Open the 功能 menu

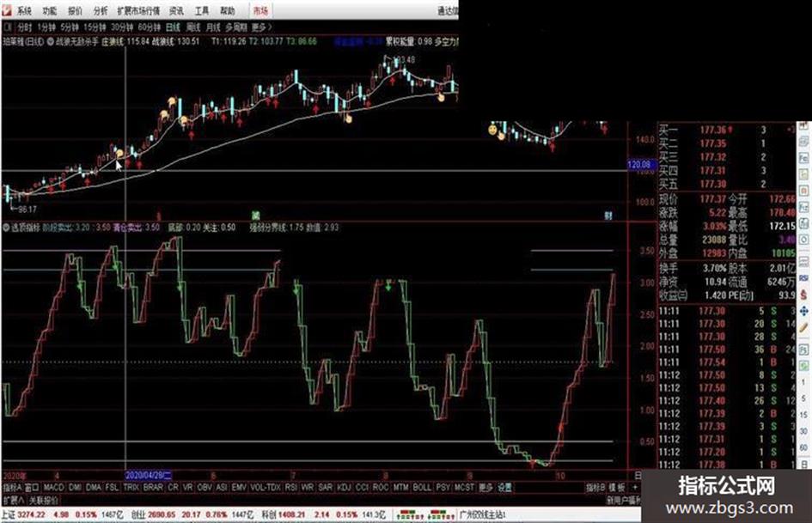(50, 10)
